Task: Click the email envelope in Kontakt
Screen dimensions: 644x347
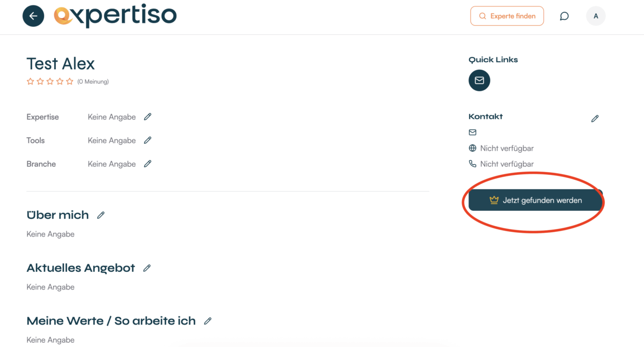Action: [472, 132]
